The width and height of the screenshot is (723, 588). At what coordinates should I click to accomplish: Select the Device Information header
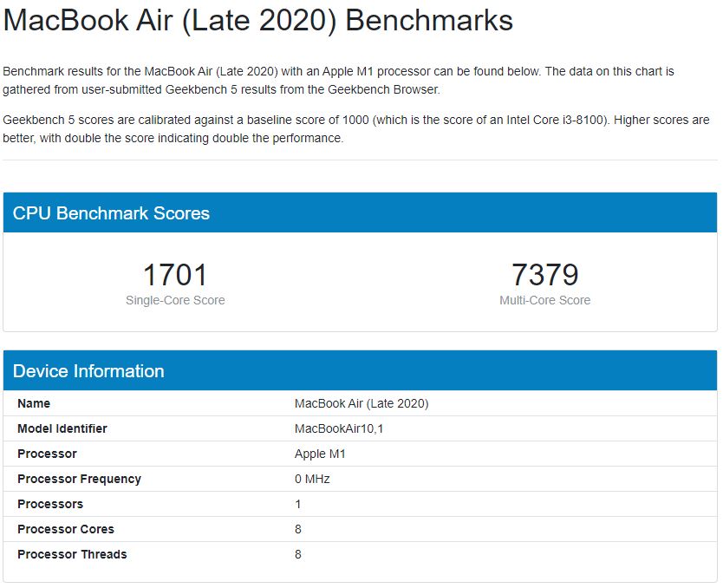tap(360, 370)
